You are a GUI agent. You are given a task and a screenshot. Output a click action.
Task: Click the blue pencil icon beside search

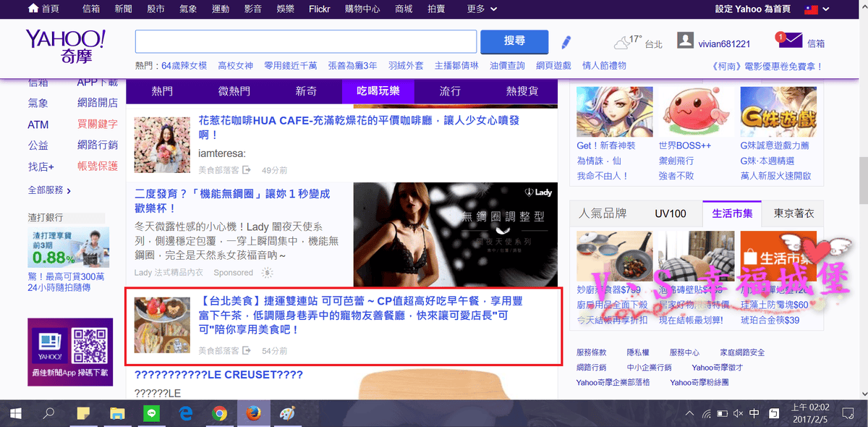tap(566, 41)
